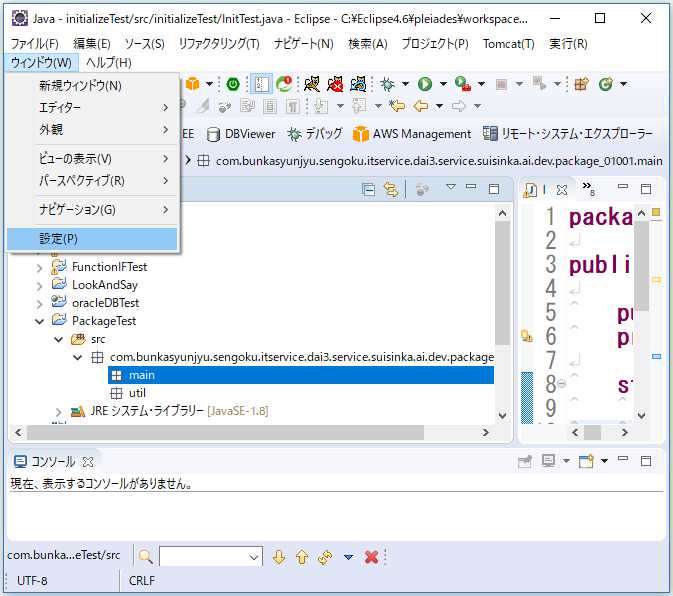Viewport: 673px width, 596px height.
Task: Click the Last Edit Location arrow icon
Action: pos(397,106)
